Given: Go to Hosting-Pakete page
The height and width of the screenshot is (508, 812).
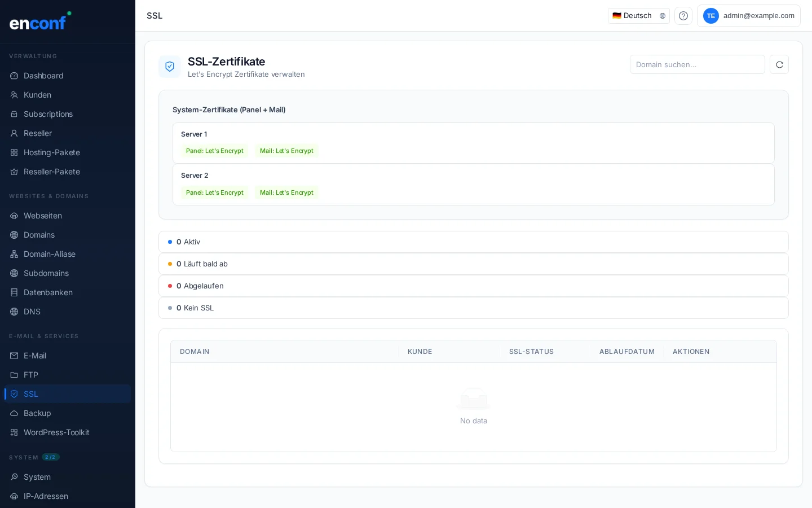Looking at the screenshot, I should [x=51, y=152].
